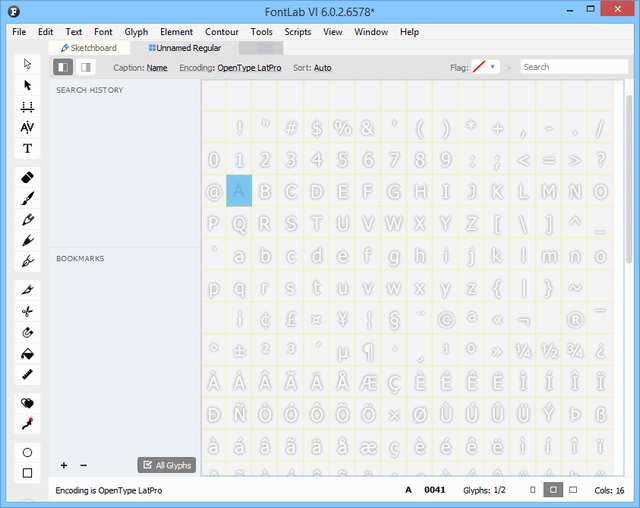Click the Search input field

click(574, 67)
